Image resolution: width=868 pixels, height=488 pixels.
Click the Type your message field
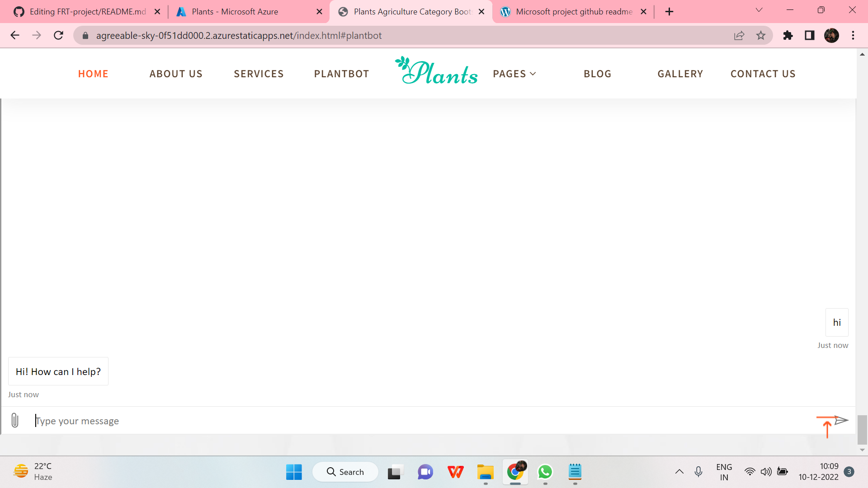[x=407, y=421]
